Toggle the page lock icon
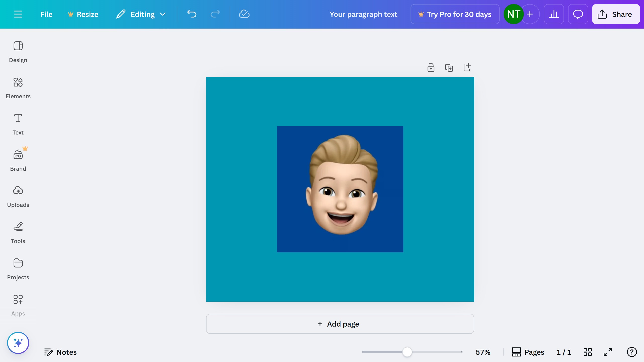The height and width of the screenshot is (362, 644). (431, 68)
